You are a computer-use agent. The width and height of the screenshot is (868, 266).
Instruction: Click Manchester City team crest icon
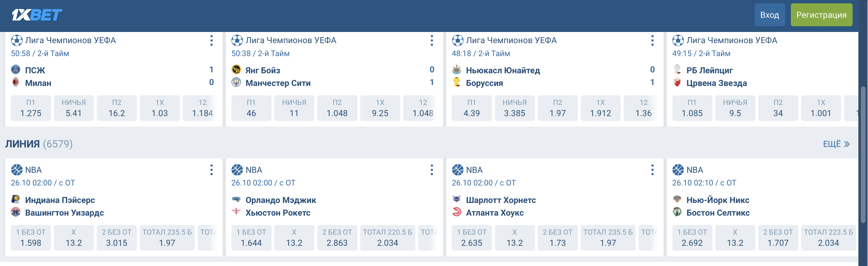tap(236, 83)
